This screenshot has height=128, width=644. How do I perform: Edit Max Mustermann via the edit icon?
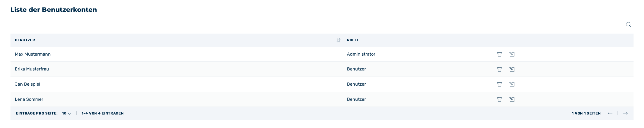pos(512,54)
